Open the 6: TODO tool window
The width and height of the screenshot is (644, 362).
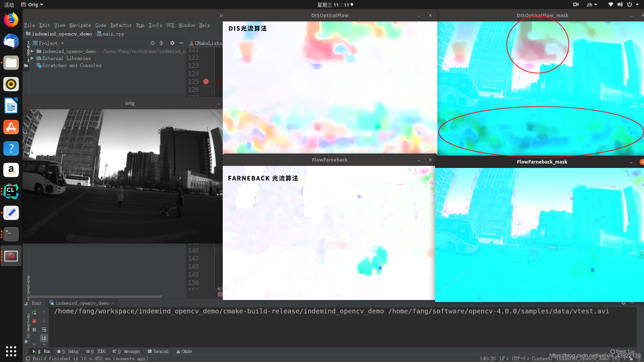coord(96,351)
